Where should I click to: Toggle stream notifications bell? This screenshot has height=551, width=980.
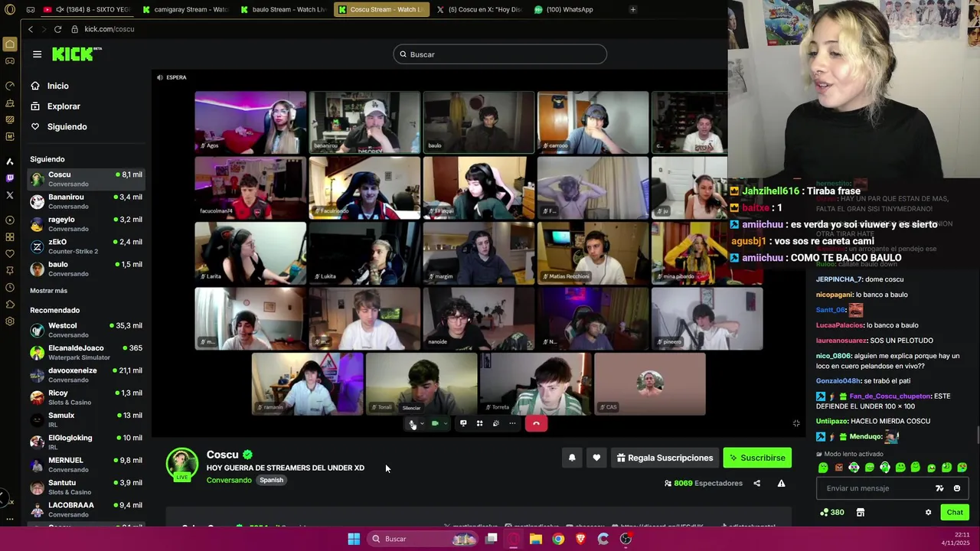coord(572,458)
